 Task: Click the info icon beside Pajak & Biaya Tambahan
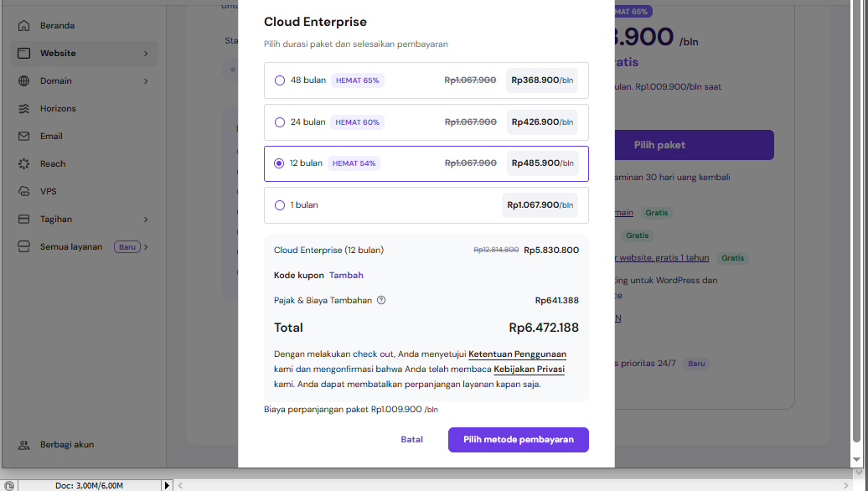[x=381, y=300]
